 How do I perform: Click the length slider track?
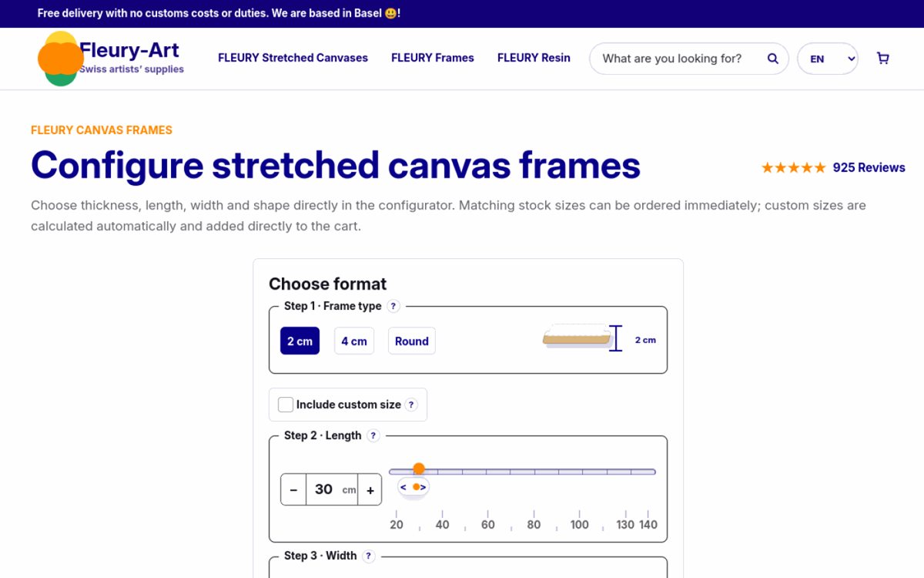(522, 472)
